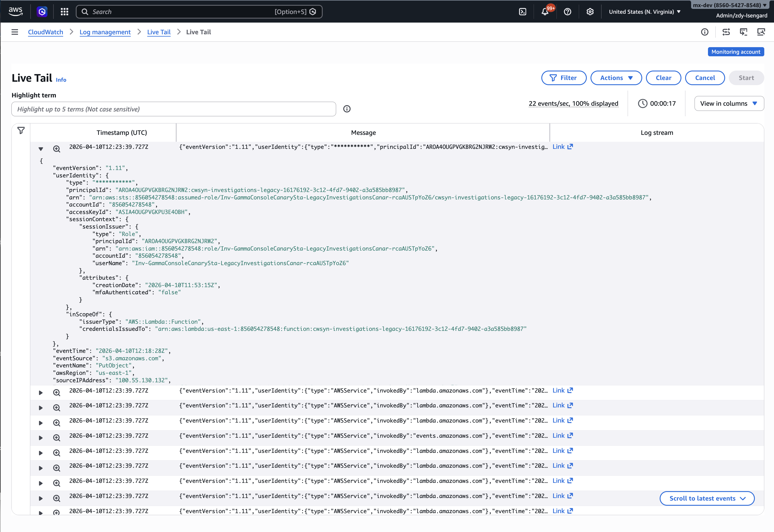Open the Info link beside Live Tail title
The image size is (774, 532).
(61, 80)
